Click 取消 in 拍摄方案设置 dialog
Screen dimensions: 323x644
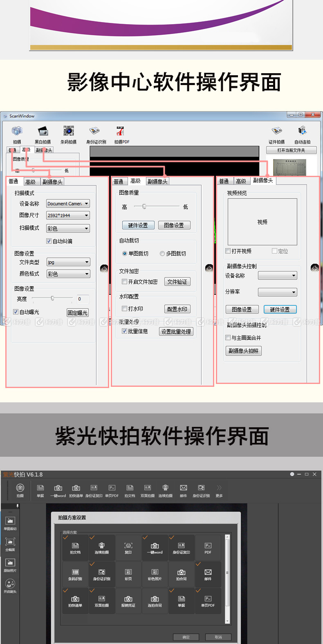pos(218,637)
